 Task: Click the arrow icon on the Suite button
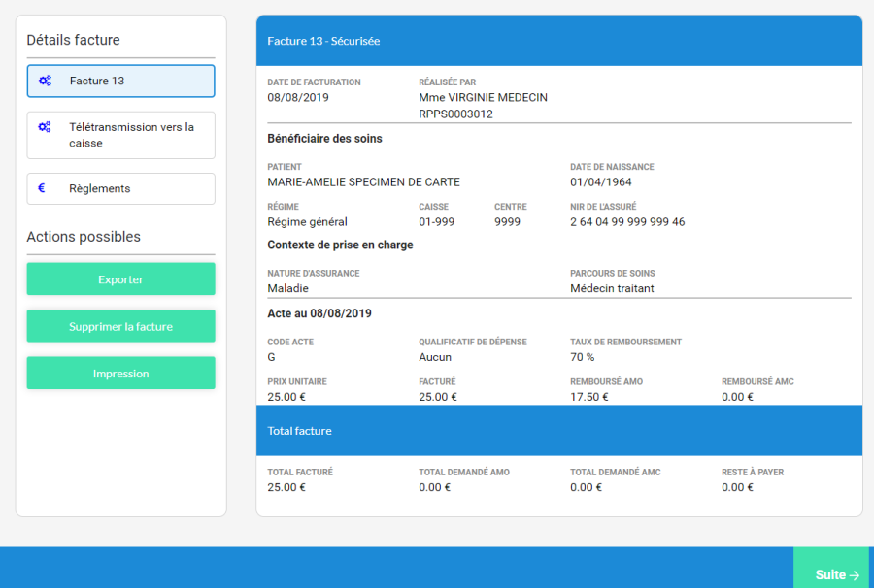pos(855,574)
